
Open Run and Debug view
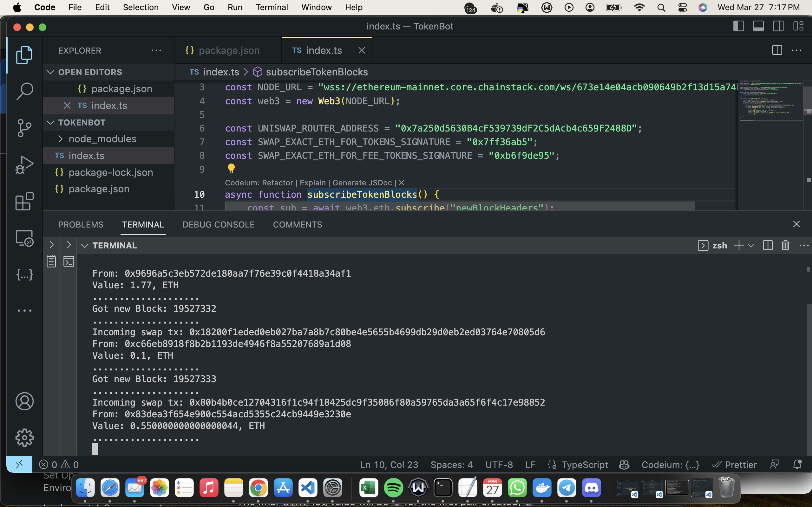[24, 165]
